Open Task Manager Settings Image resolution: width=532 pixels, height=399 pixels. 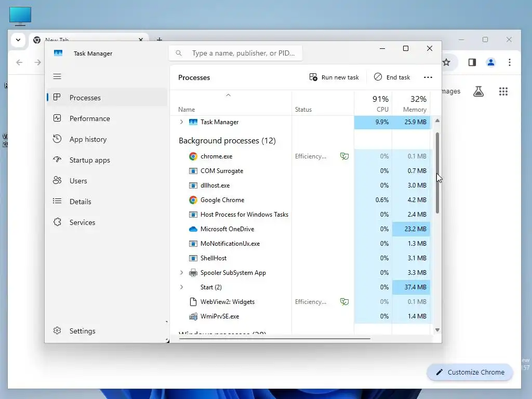tap(107, 331)
